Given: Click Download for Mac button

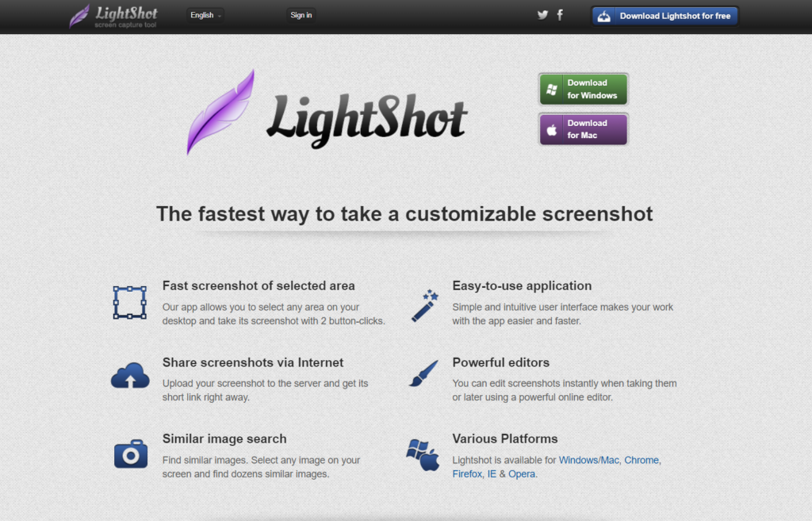Looking at the screenshot, I should (583, 129).
